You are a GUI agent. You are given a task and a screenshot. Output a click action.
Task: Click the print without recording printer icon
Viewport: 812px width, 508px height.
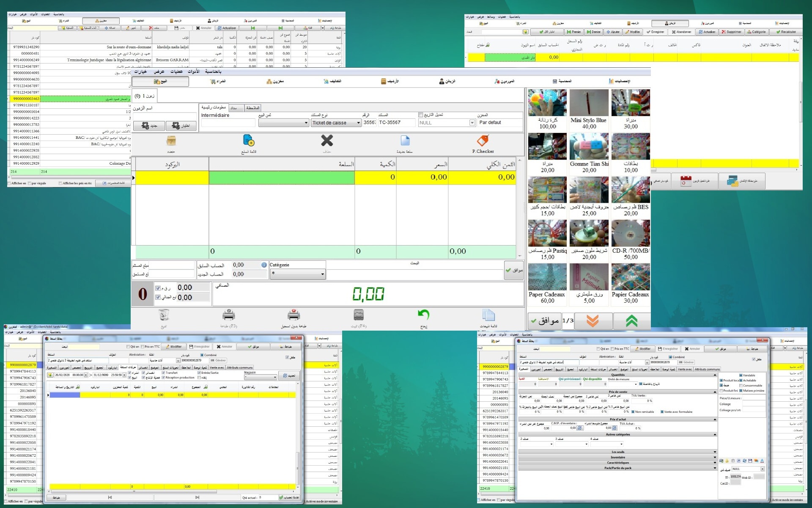click(294, 315)
